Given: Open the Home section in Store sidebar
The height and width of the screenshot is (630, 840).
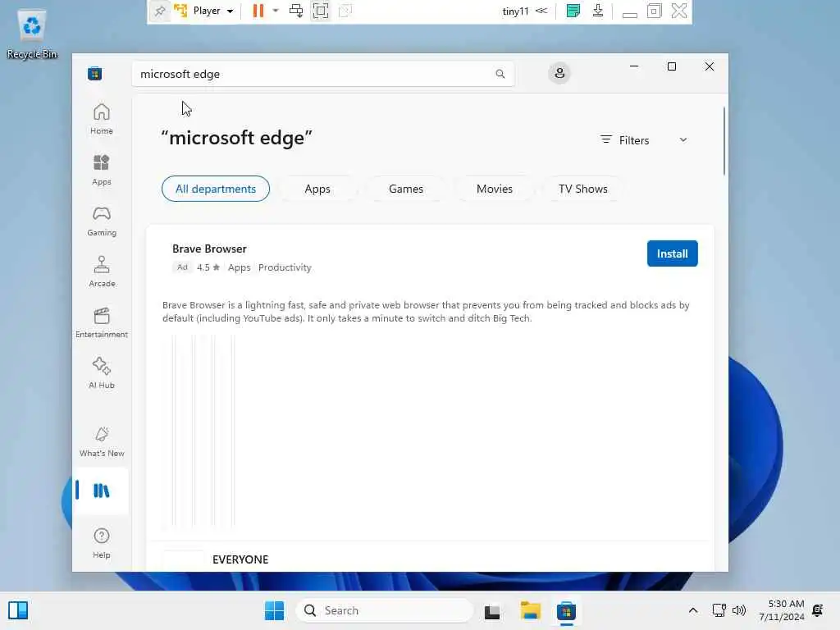Looking at the screenshot, I should (101, 119).
